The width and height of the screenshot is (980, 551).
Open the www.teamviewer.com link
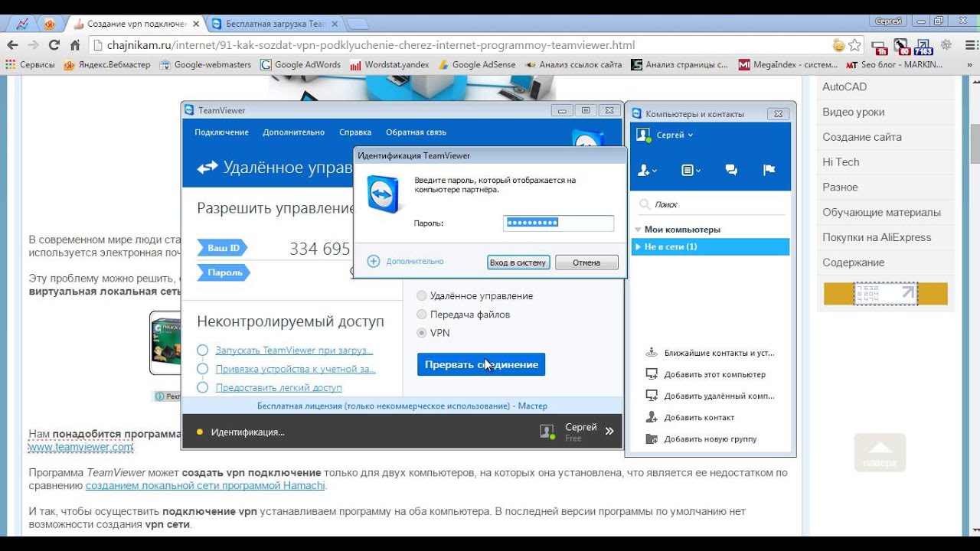click(81, 447)
